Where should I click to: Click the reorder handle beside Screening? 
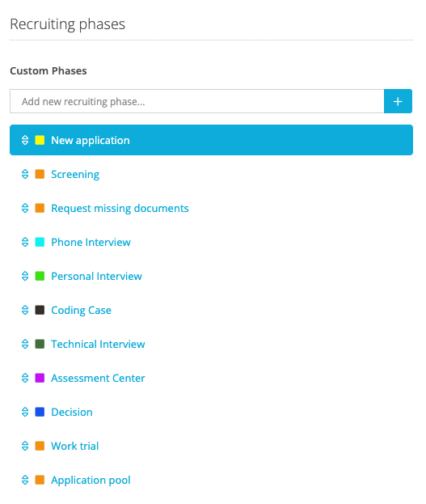[25, 174]
